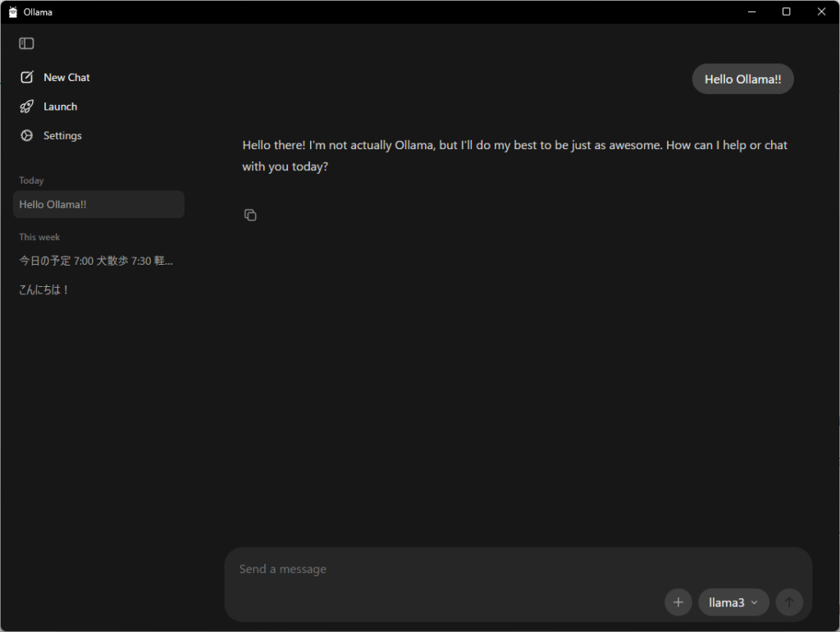
Task: Select the "こんにちは！" chat history item
Action: click(x=45, y=289)
